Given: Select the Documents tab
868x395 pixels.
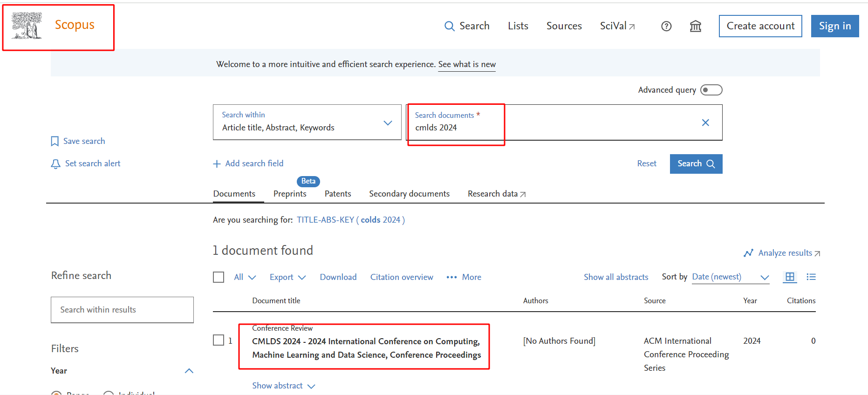Looking at the screenshot, I should click(234, 194).
